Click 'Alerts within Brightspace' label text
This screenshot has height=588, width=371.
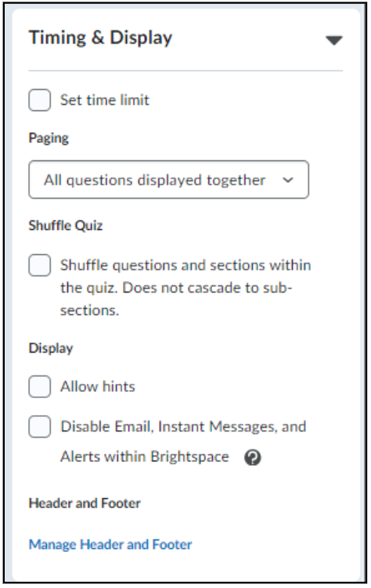click(x=145, y=457)
